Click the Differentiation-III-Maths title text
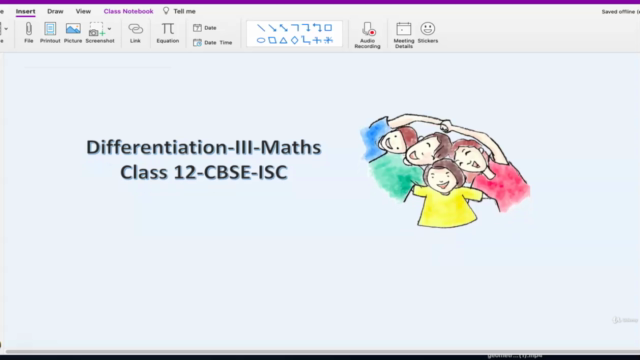This screenshot has width=640, height=360. (x=204, y=147)
